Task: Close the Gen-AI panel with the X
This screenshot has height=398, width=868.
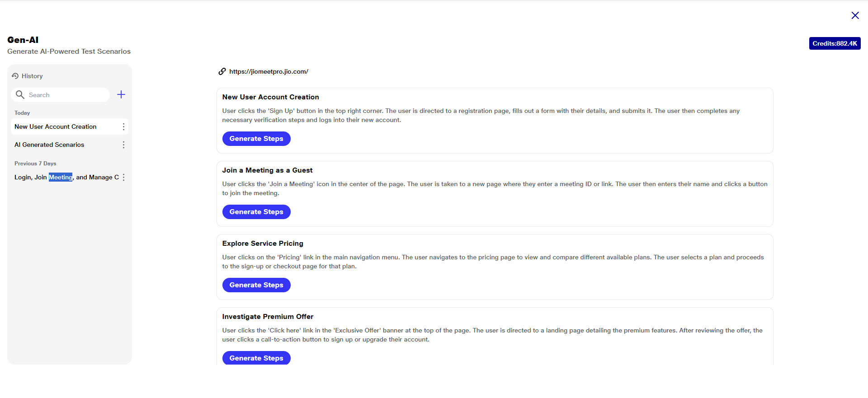Action: (x=855, y=15)
